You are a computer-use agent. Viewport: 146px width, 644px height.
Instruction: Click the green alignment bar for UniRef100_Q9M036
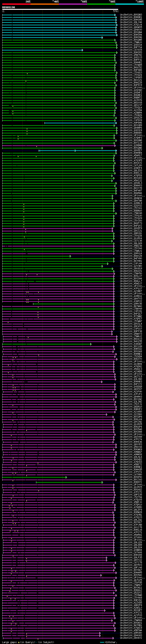(x=74, y=304)
